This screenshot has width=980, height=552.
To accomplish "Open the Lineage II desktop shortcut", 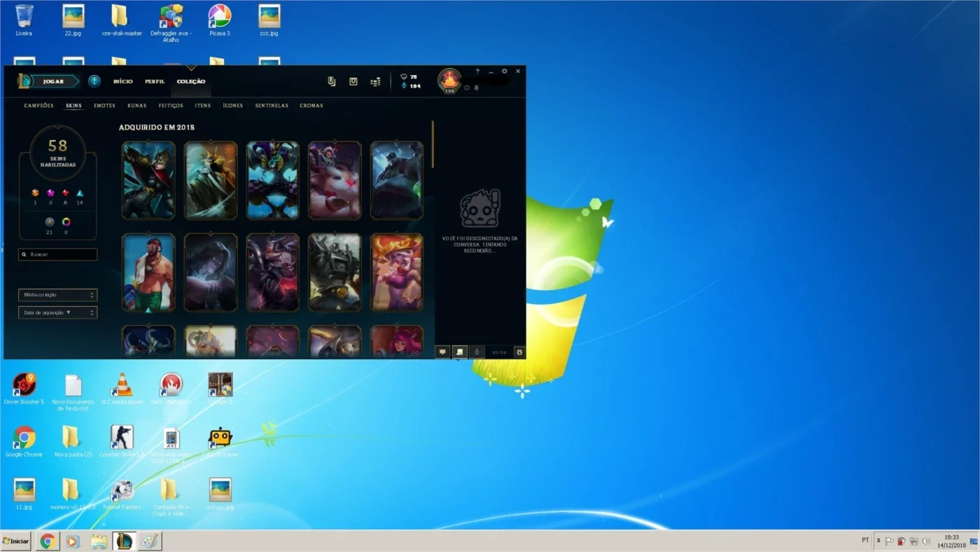I will [220, 389].
